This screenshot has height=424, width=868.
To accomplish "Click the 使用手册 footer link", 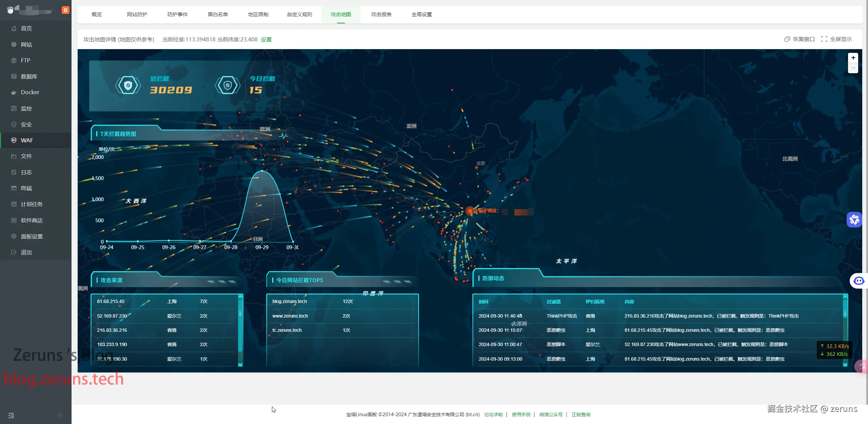I will coord(521,415).
